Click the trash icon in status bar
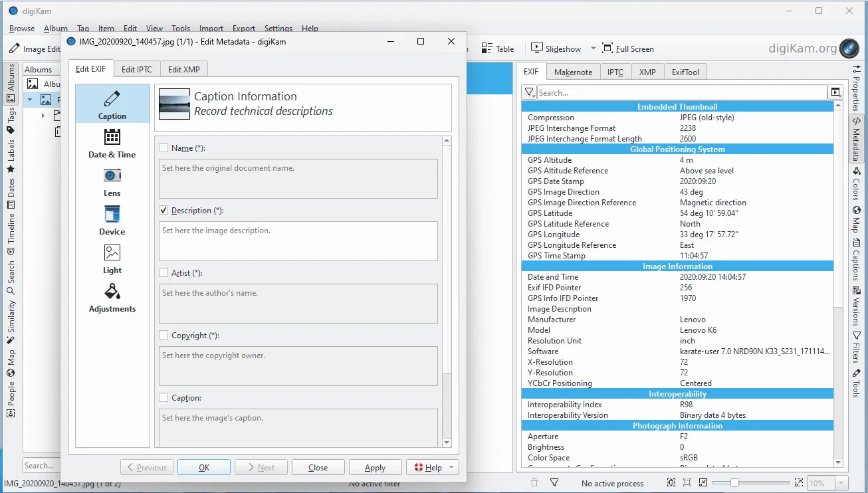Screen dimensions: 868x493 click(533, 483)
